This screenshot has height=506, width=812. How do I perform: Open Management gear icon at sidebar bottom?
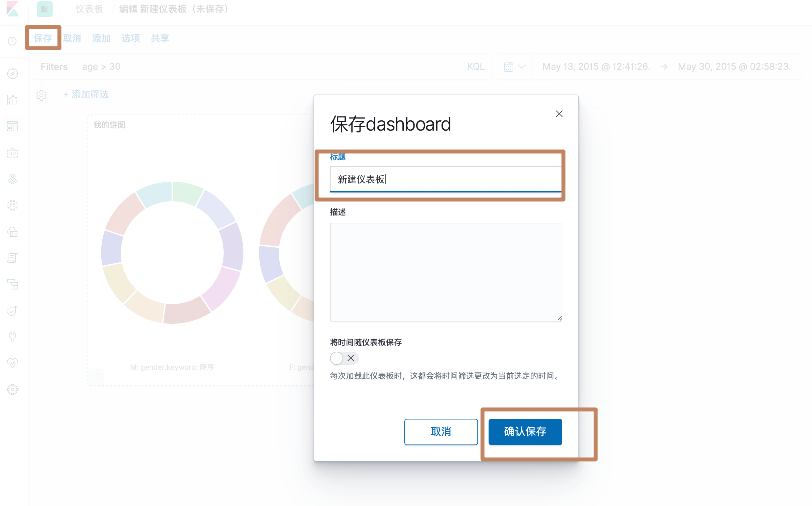13,389
